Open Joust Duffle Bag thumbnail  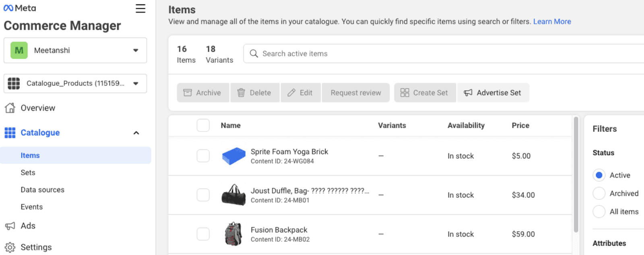pos(234,195)
